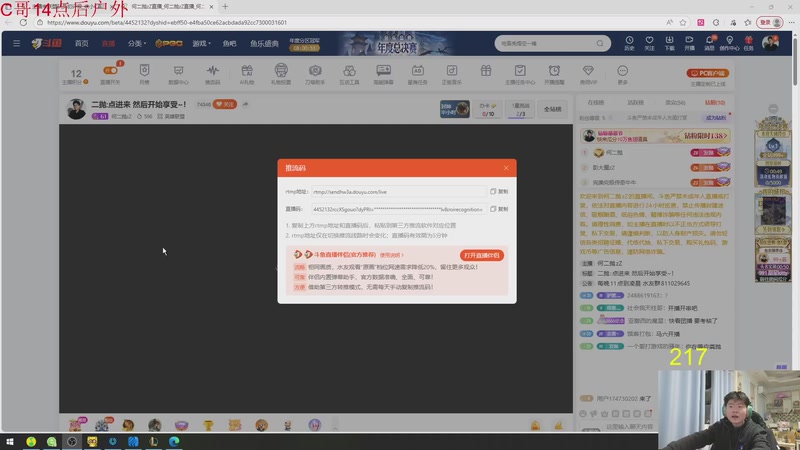
Task: Click the 年度总决赛 banner
Action: (398, 43)
